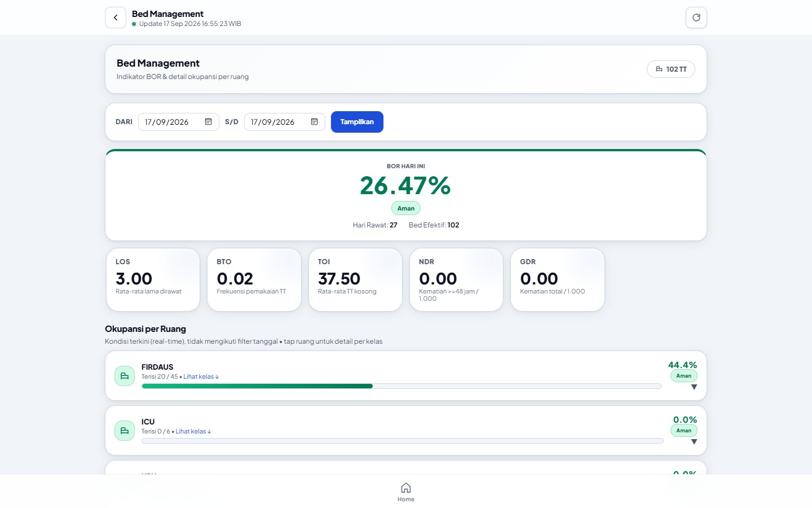Open Lihat kelas link for FIRDAUS
This screenshot has width=812, height=508.
pyautogui.click(x=201, y=376)
